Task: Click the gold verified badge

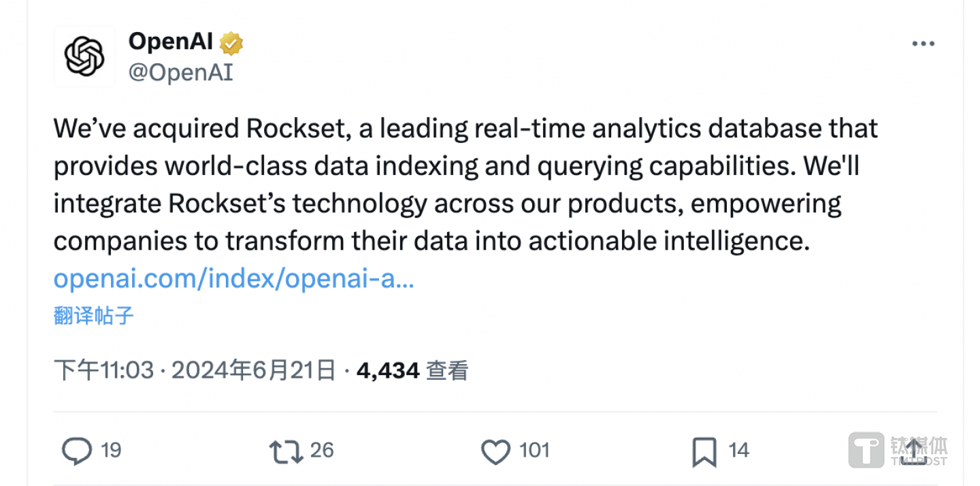Action: coord(231,44)
